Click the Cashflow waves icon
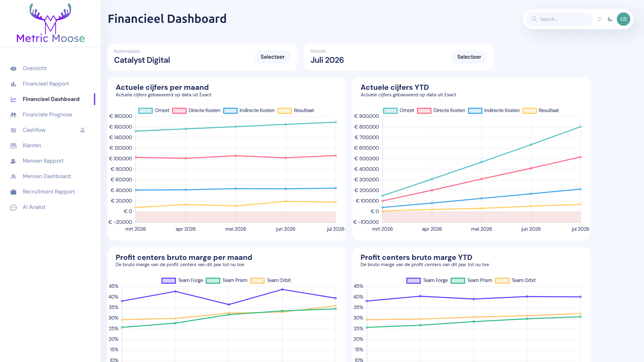The height and width of the screenshot is (362, 644). (13, 130)
